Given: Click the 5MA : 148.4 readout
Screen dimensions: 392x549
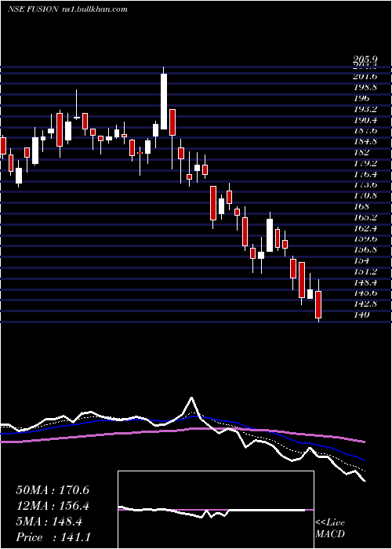Looking at the screenshot, I should pyautogui.click(x=49, y=522).
